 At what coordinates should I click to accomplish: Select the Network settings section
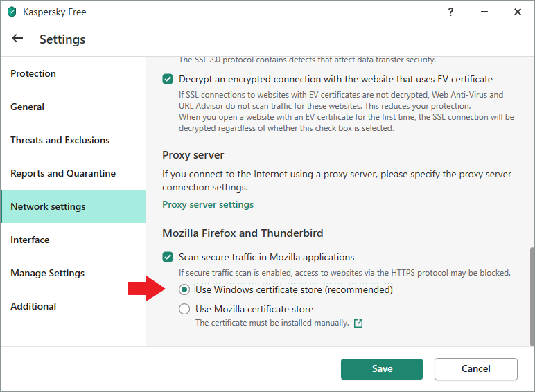coord(73,206)
